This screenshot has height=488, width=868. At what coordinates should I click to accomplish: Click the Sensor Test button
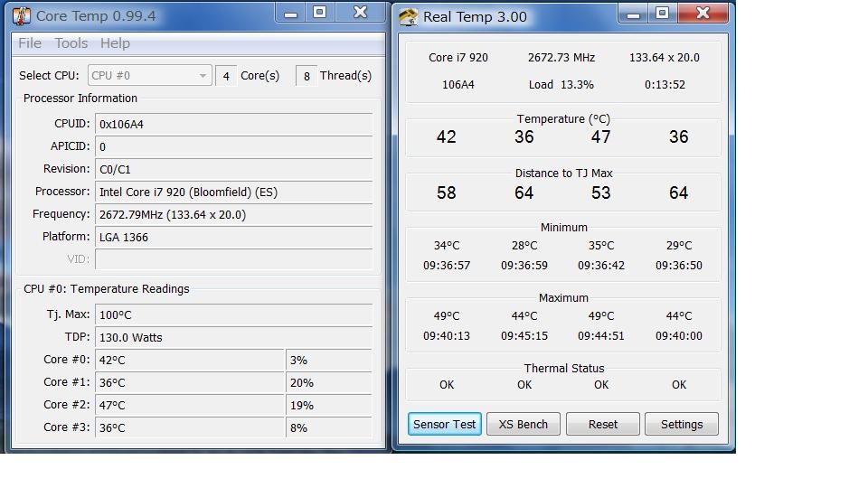pos(445,425)
